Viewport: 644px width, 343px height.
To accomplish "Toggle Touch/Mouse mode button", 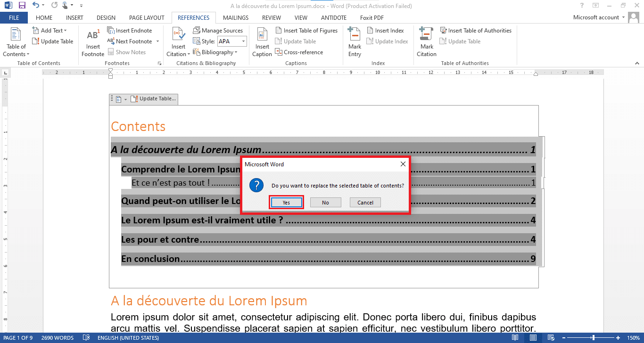I will (65, 6).
